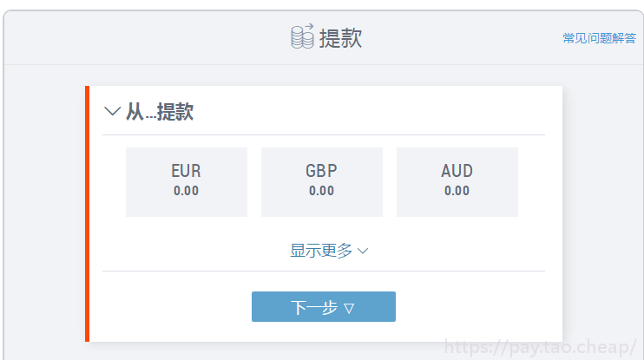644x360 pixels.
Task: Click the 0.00 amount under AUD
Action: [457, 191]
